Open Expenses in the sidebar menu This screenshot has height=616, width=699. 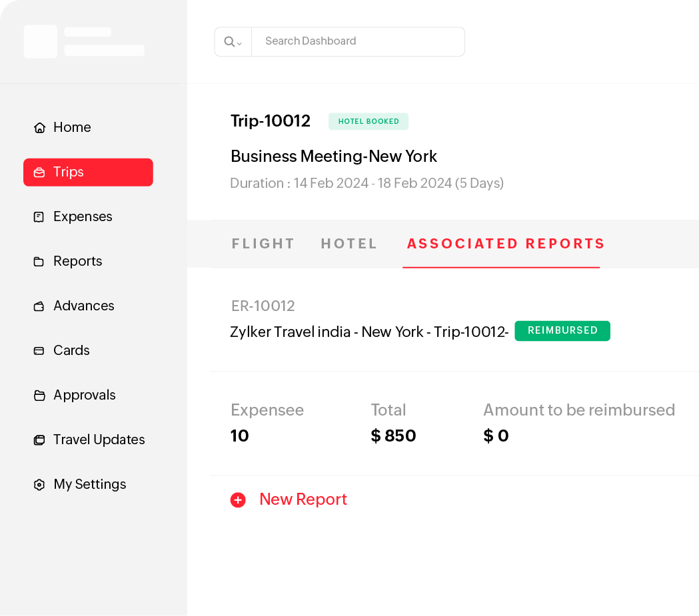coord(83,217)
